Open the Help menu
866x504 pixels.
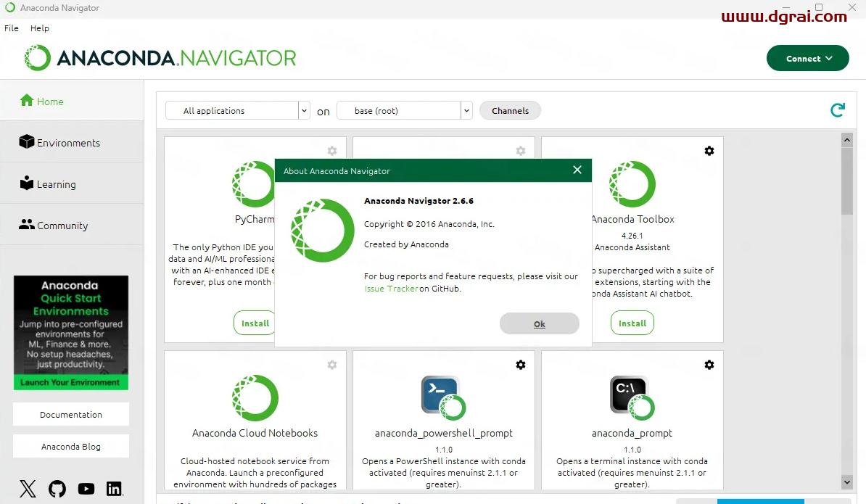(x=40, y=28)
